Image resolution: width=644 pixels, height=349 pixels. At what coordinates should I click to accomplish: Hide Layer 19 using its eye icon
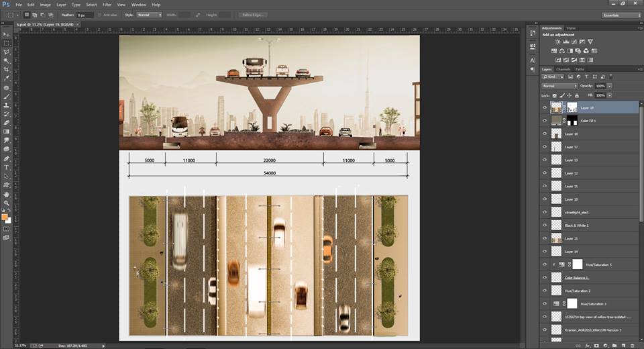click(545, 107)
